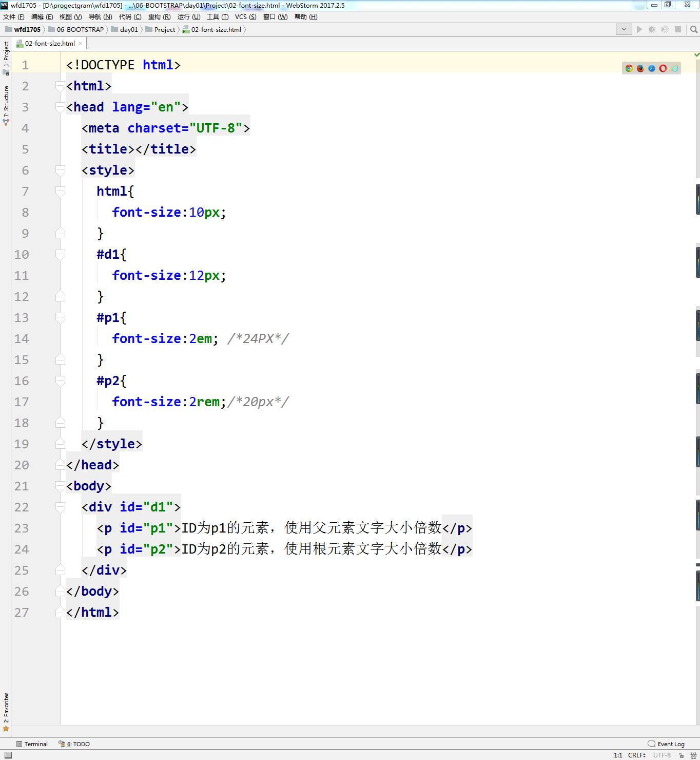Click the green inspection checkmark icon
This screenshot has height=760, width=700.
point(697,54)
